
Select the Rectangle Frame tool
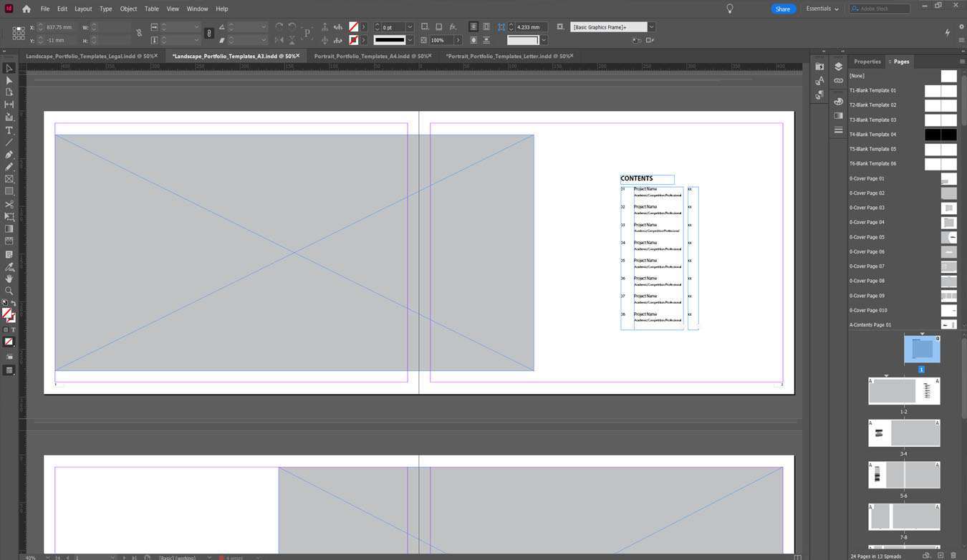tap(9, 179)
